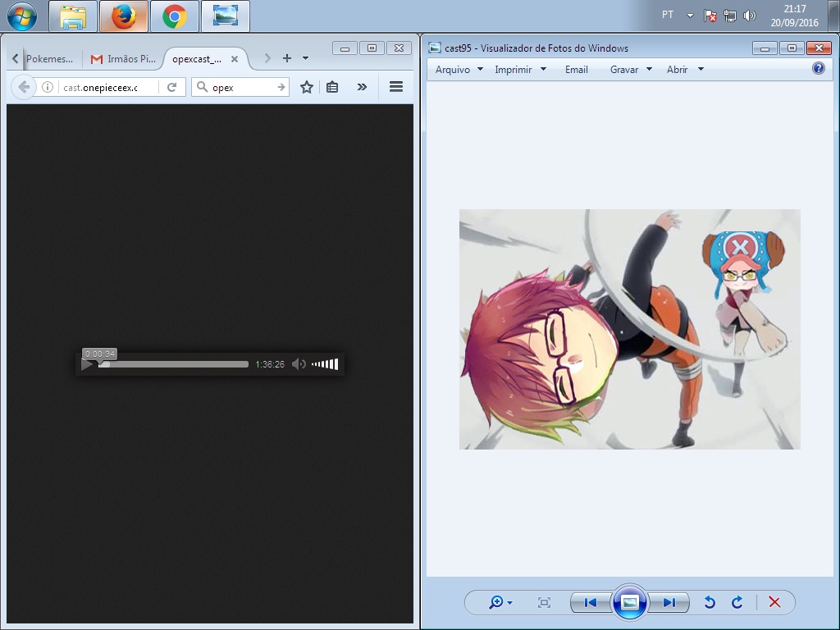Fit photo to actual size
This screenshot has width=840, height=630.
[x=544, y=602]
